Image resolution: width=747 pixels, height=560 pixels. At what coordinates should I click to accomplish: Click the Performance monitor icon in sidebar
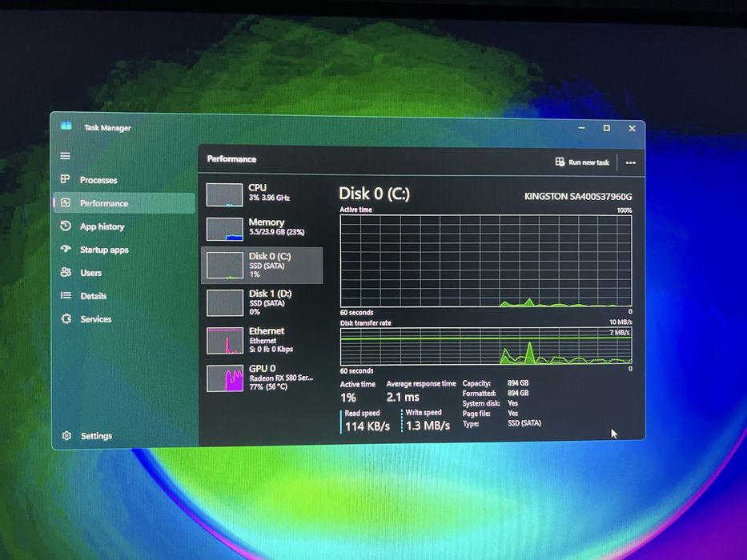pyautogui.click(x=66, y=202)
